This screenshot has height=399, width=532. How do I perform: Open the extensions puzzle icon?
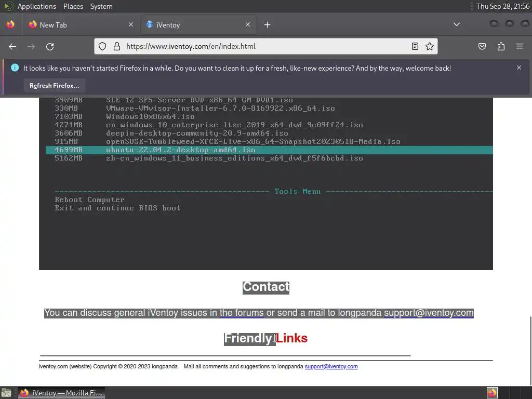pos(501,46)
